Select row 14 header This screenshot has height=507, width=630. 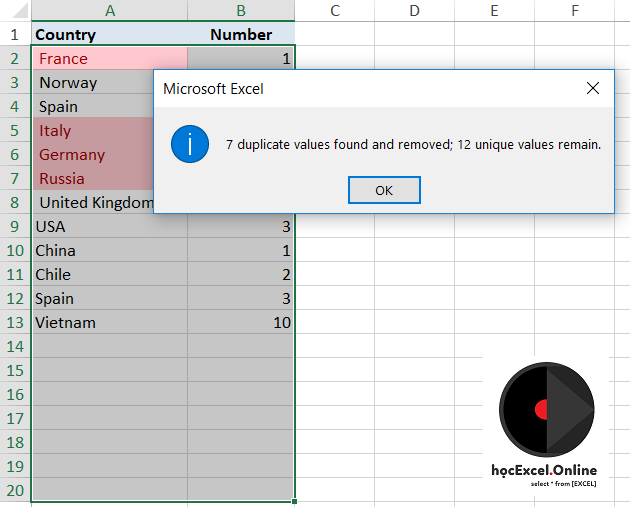(x=15, y=346)
